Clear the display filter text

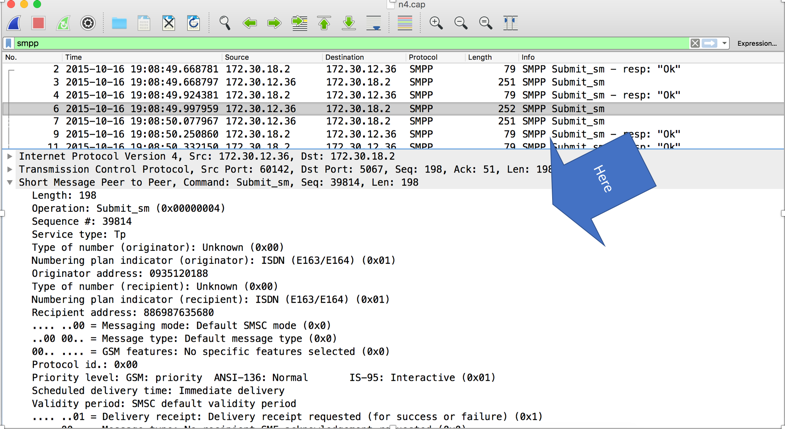pyautogui.click(x=695, y=44)
